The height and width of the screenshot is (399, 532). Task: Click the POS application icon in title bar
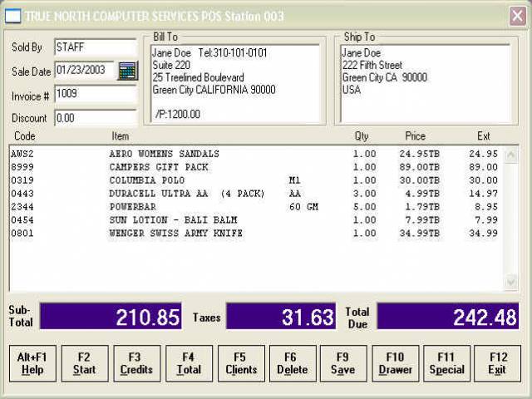(13, 16)
